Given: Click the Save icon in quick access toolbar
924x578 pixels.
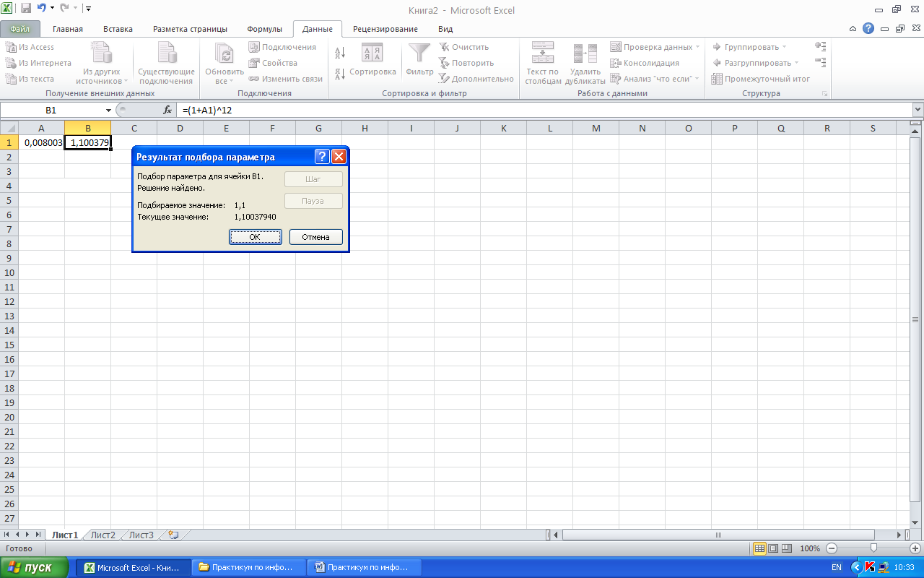Looking at the screenshot, I should point(26,9).
